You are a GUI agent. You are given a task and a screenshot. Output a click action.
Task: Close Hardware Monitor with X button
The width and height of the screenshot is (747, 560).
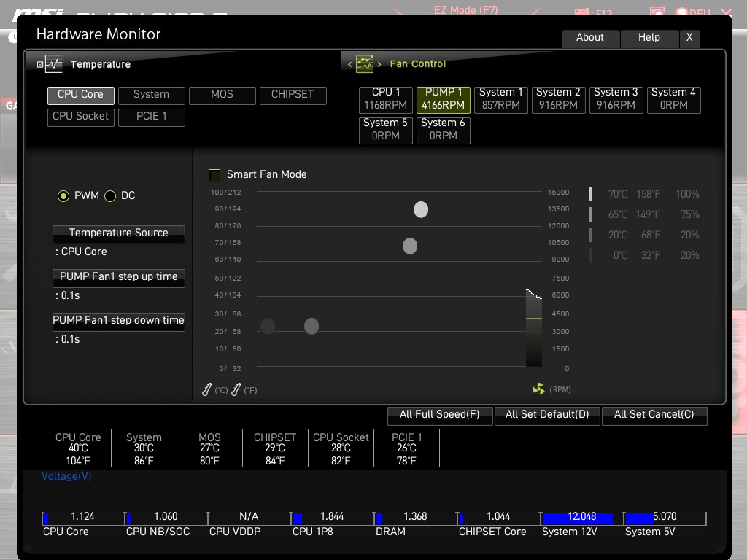tap(689, 38)
